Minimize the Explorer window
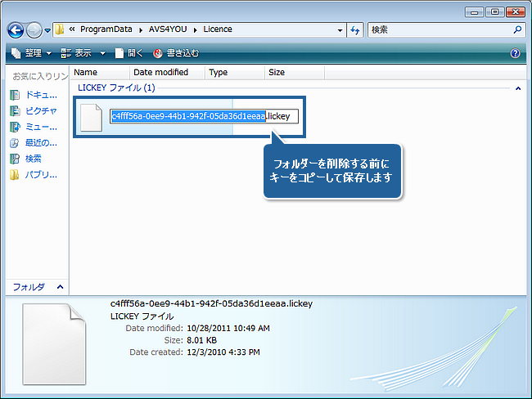This screenshot has height=399, width=532. 474,12
